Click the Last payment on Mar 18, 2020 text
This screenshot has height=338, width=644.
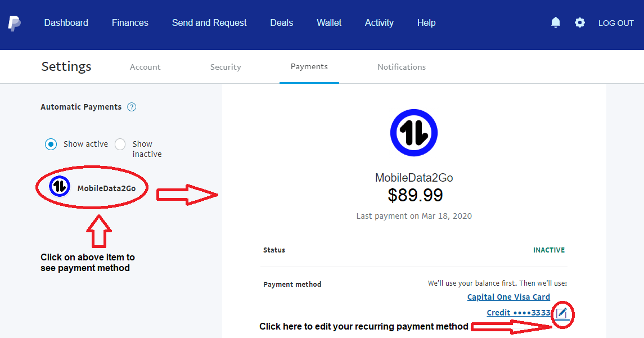click(x=414, y=216)
